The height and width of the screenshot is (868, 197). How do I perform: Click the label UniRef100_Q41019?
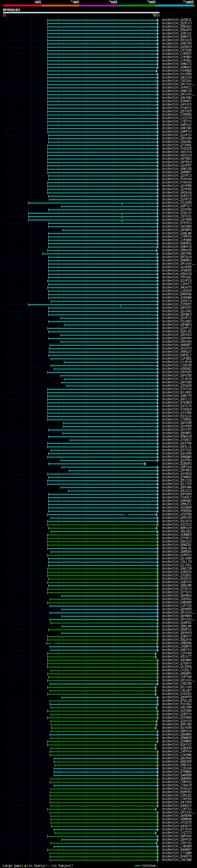pyautogui.click(x=176, y=78)
